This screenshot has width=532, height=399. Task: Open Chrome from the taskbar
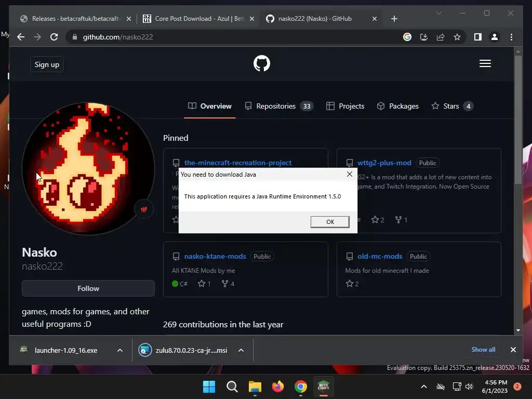pos(301,387)
